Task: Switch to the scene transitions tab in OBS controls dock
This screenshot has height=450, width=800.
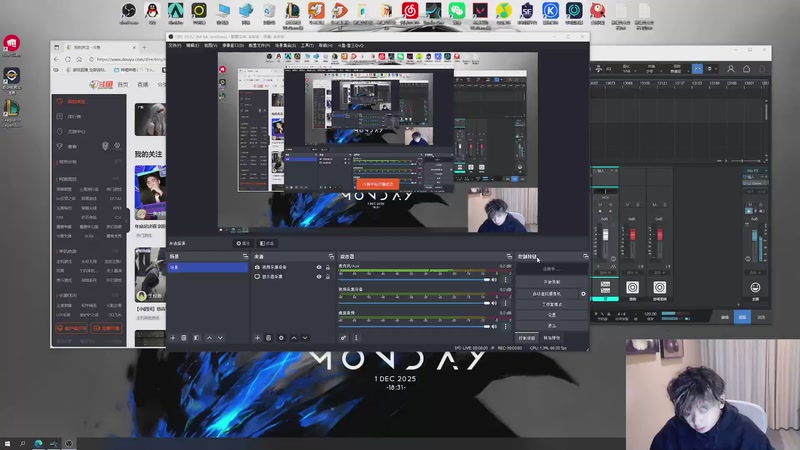Action: pyautogui.click(x=552, y=338)
